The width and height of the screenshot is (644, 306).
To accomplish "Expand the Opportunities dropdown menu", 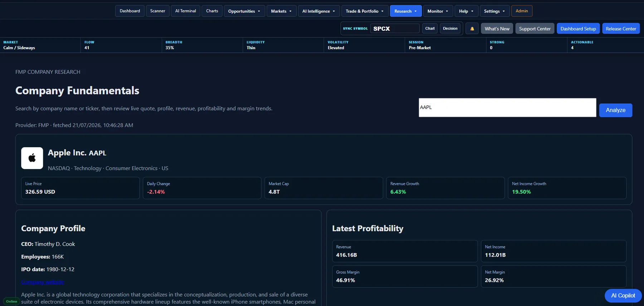I will pyautogui.click(x=244, y=11).
